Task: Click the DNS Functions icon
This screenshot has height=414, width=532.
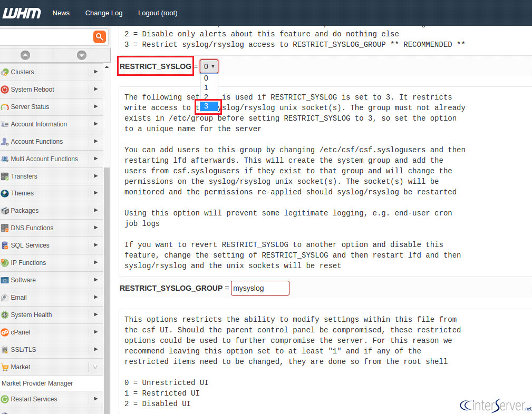Action: (x=5, y=228)
